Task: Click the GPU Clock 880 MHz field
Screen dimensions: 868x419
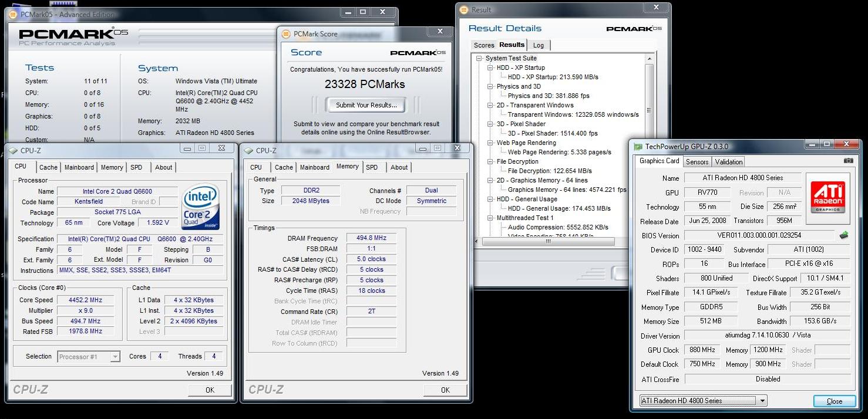Action: coord(702,350)
